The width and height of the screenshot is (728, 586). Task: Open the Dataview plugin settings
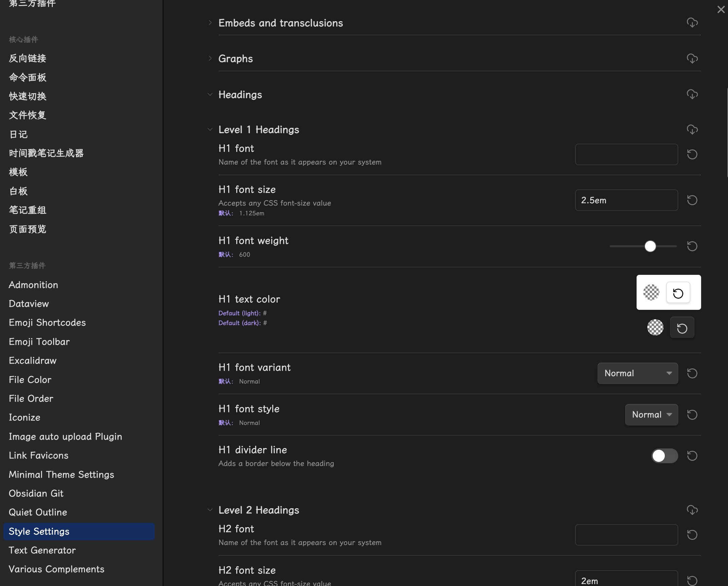click(x=29, y=303)
